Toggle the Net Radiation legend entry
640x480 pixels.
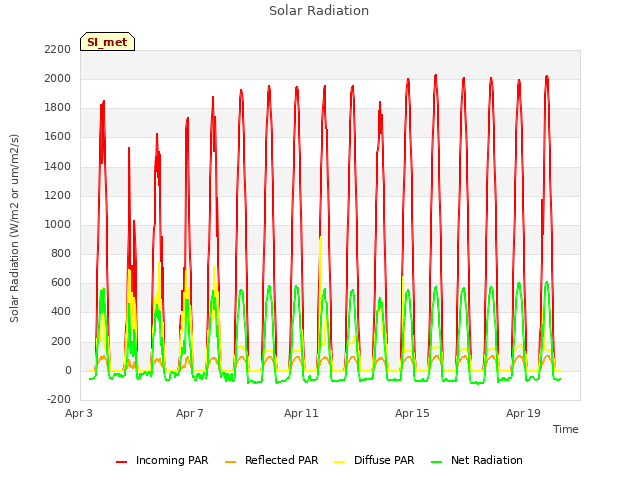[x=477, y=460]
